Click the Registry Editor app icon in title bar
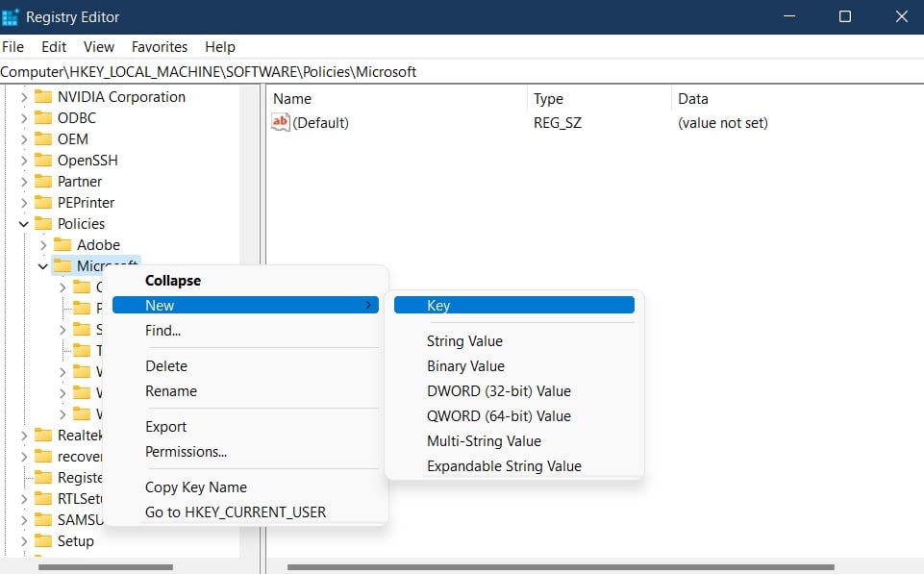Image resolution: width=924 pixels, height=574 pixels. coord(10,17)
